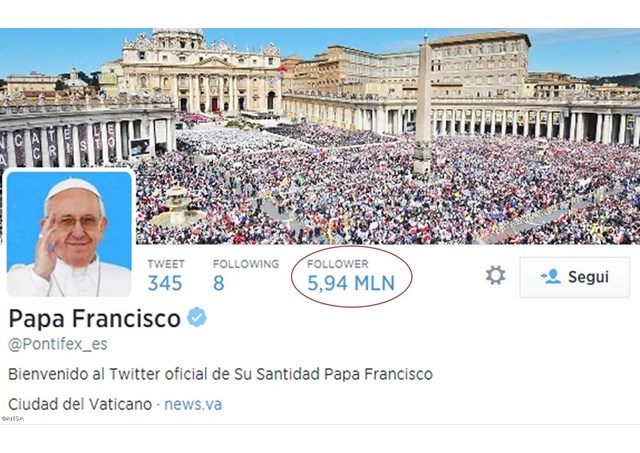Click the @Pontifex_es handle
Viewport: 640px width, 453px height.
tap(58, 344)
